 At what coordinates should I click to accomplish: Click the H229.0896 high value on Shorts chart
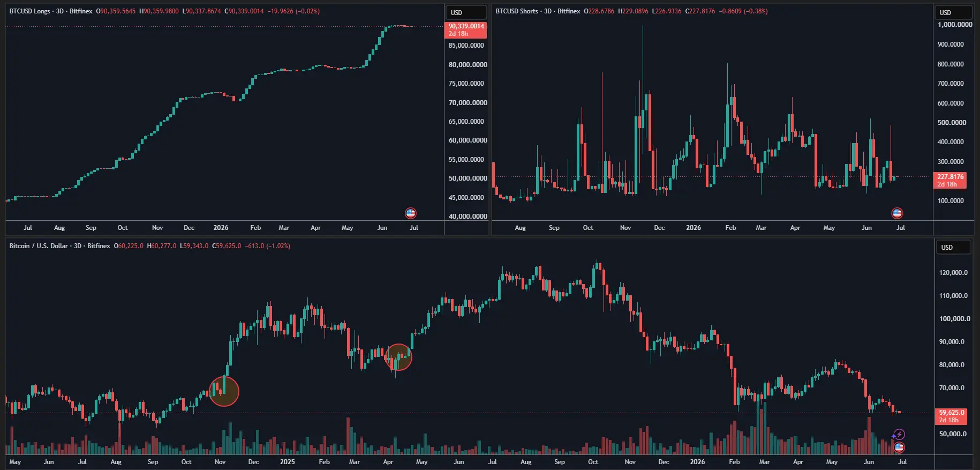pyautogui.click(x=633, y=11)
